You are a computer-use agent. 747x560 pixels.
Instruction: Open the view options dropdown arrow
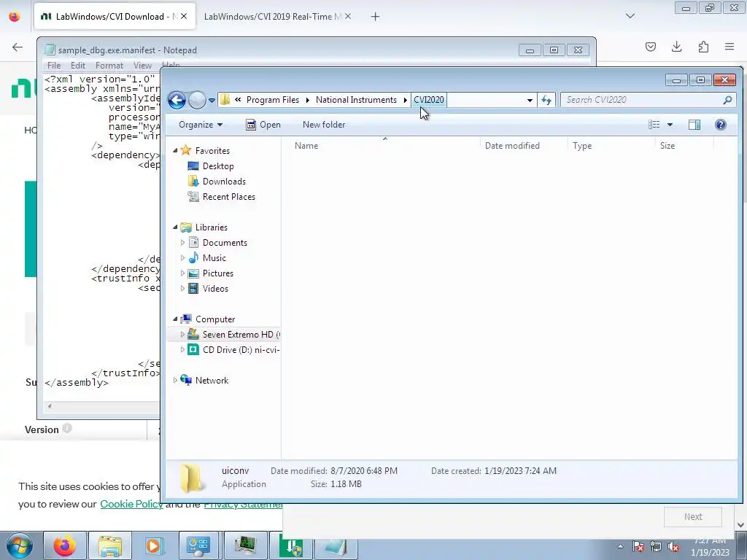tap(670, 125)
